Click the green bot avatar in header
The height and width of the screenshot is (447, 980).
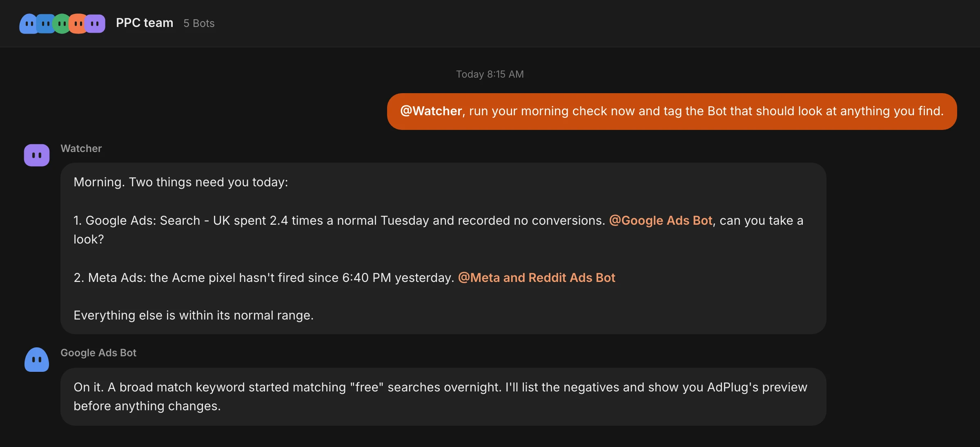pyautogui.click(x=62, y=24)
